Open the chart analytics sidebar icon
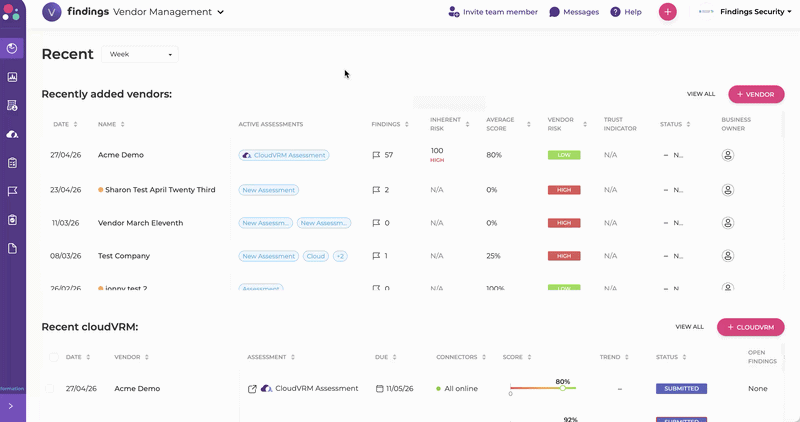 pos(12,77)
